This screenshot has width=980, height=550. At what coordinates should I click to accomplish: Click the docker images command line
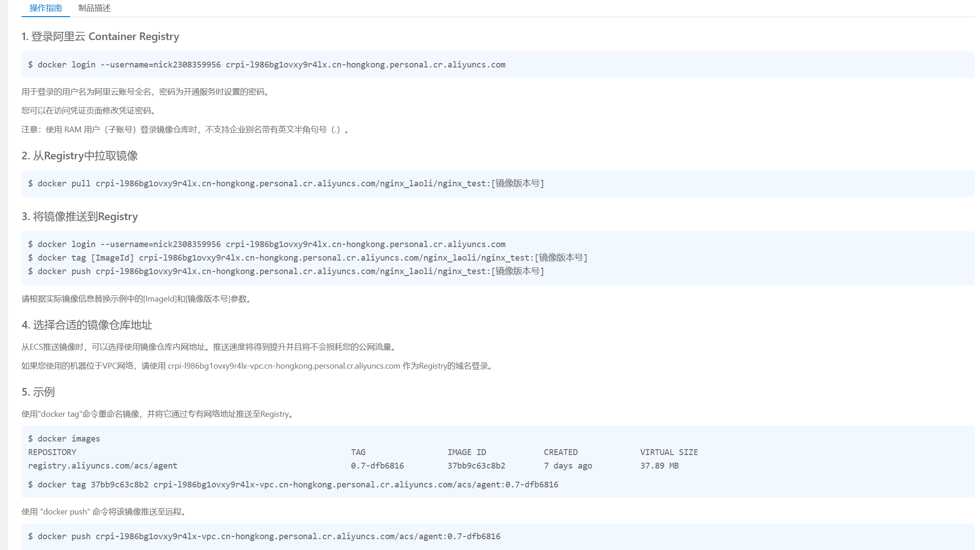(x=64, y=439)
